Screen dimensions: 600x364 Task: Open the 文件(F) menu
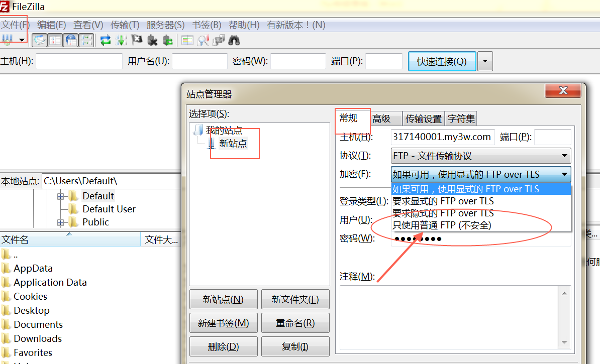(x=15, y=25)
